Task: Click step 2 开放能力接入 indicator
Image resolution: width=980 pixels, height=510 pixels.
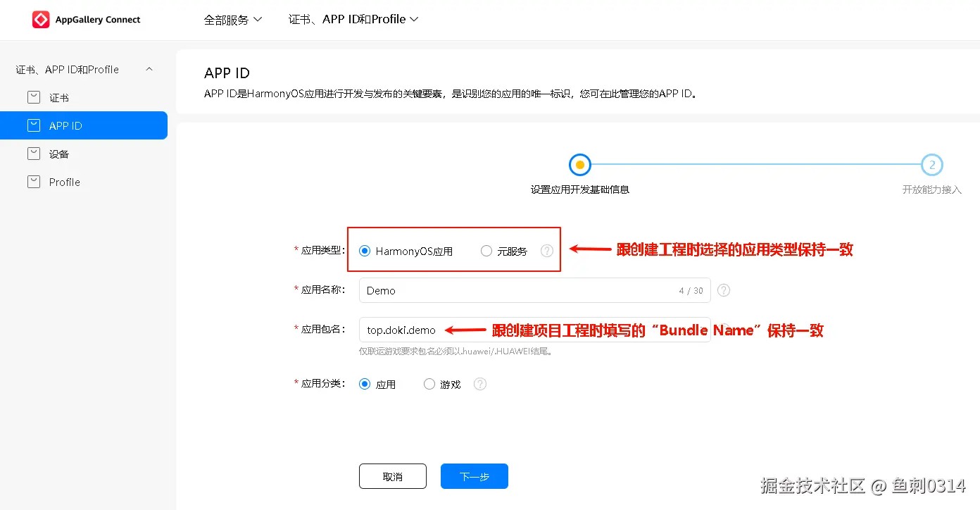Action: [x=932, y=165]
